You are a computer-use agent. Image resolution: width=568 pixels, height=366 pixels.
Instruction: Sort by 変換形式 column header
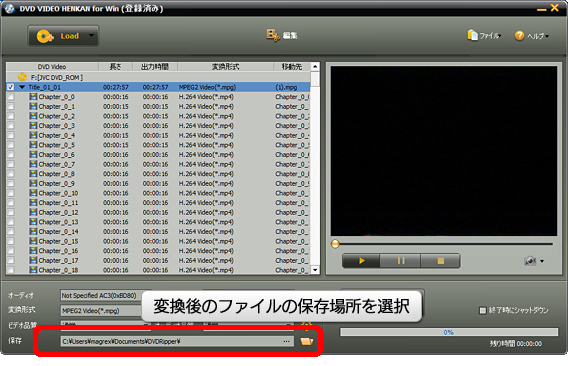[x=225, y=67]
